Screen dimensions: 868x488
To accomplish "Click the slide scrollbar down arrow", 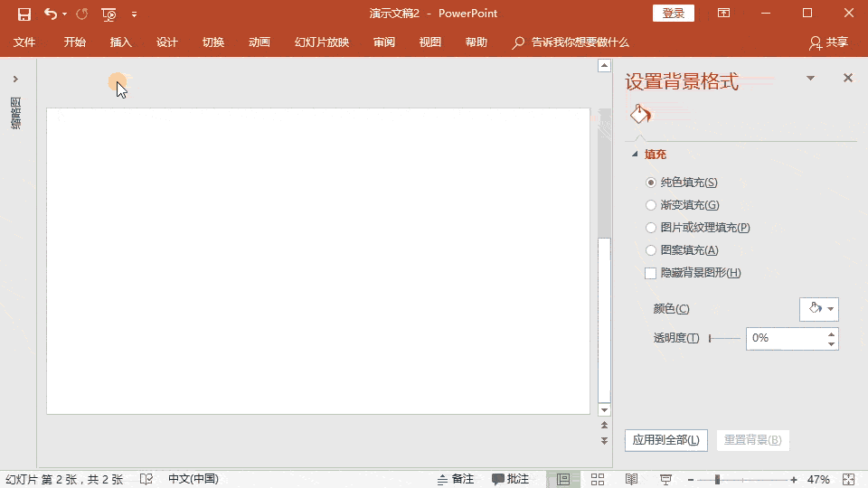I will pos(605,410).
